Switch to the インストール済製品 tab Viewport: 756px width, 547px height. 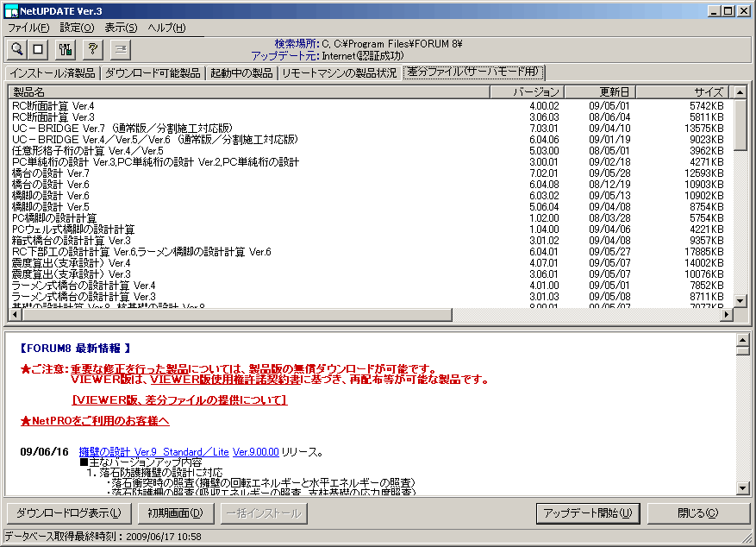coord(53,73)
